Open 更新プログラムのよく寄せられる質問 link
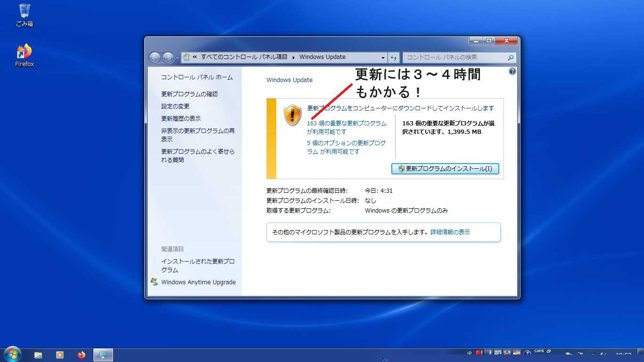The image size is (644, 362). pos(198,156)
